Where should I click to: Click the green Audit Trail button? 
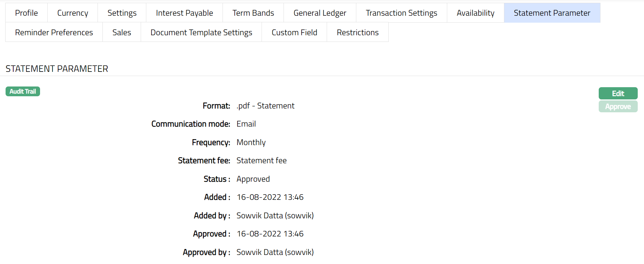tap(23, 91)
